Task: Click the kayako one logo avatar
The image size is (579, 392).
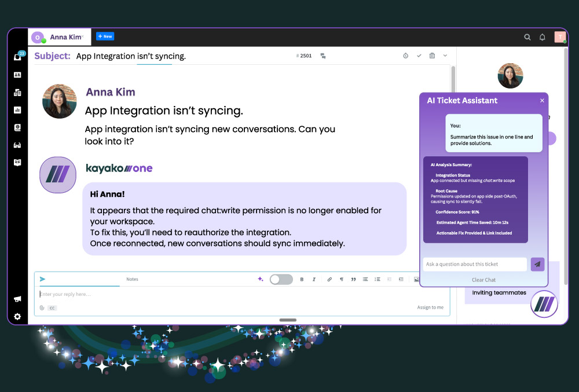Action: [58, 175]
